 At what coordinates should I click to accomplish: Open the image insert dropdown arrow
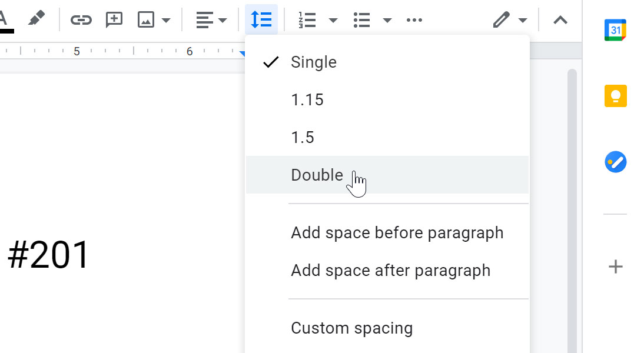[167, 19]
